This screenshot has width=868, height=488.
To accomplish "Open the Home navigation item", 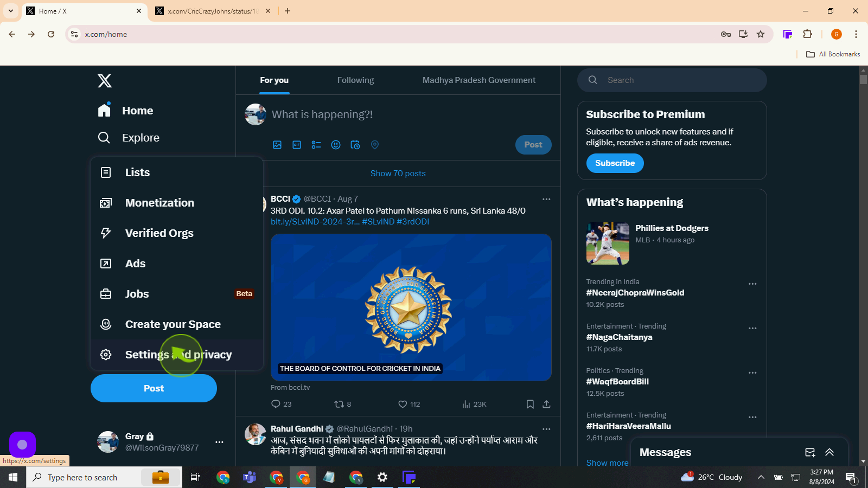I will pos(125,111).
